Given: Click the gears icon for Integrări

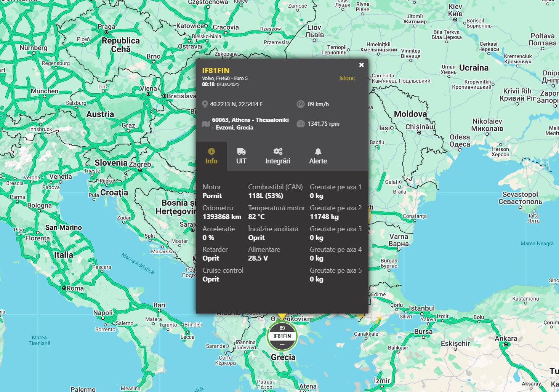Looking at the screenshot, I should (278, 151).
